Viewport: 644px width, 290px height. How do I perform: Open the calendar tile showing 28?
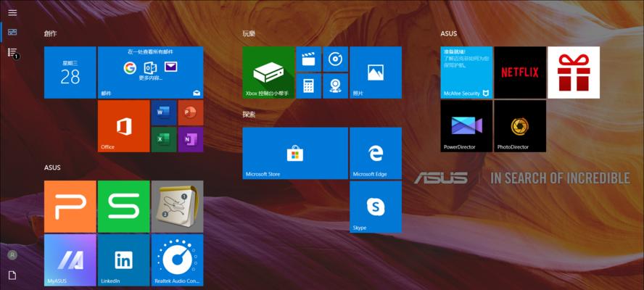(70, 72)
